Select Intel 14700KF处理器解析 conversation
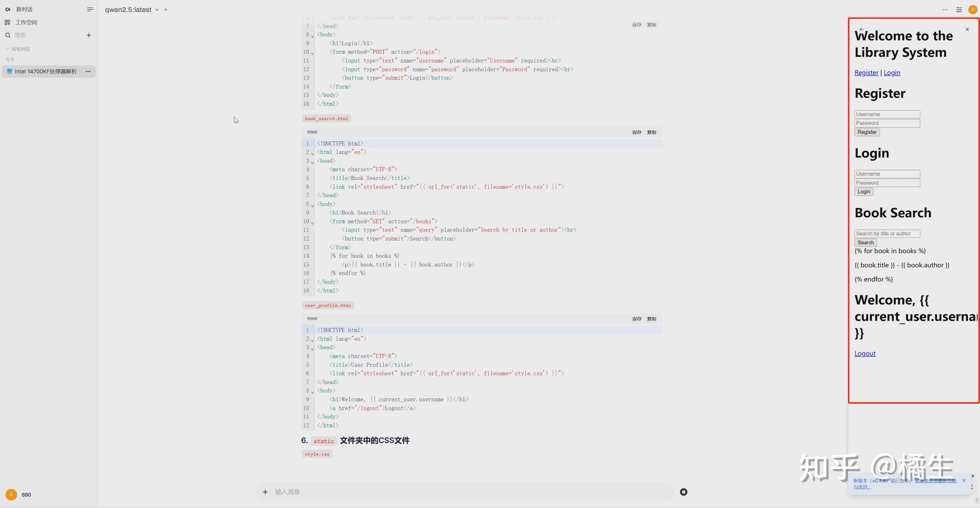Screen dimensions: 980x508 pos(45,71)
